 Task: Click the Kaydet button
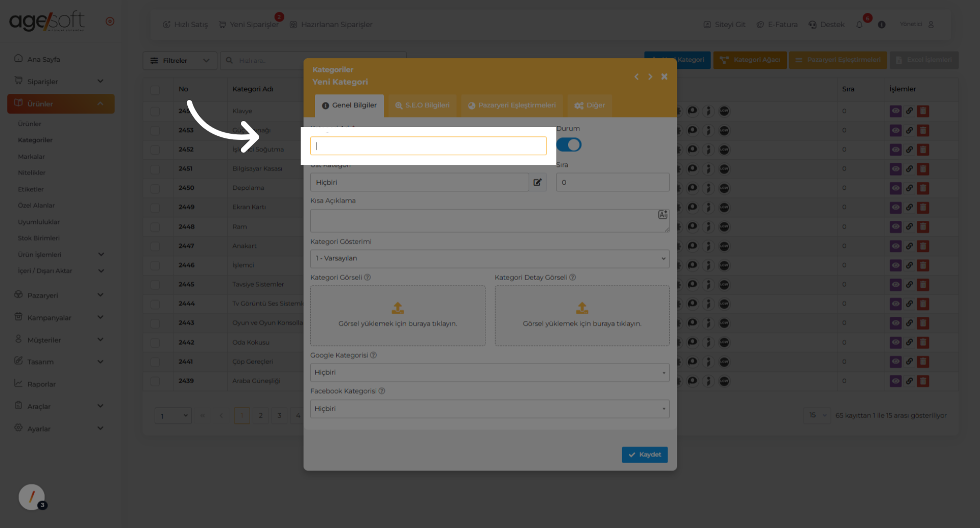point(644,455)
